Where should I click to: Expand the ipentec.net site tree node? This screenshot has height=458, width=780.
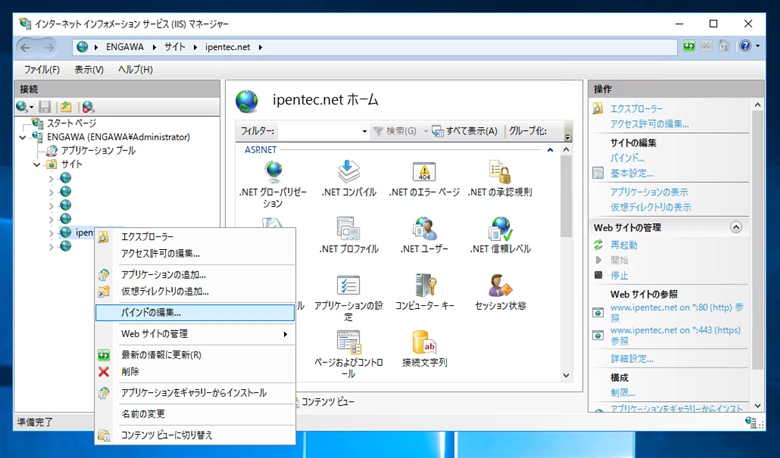pyautogui.click(x=51, y=232)
